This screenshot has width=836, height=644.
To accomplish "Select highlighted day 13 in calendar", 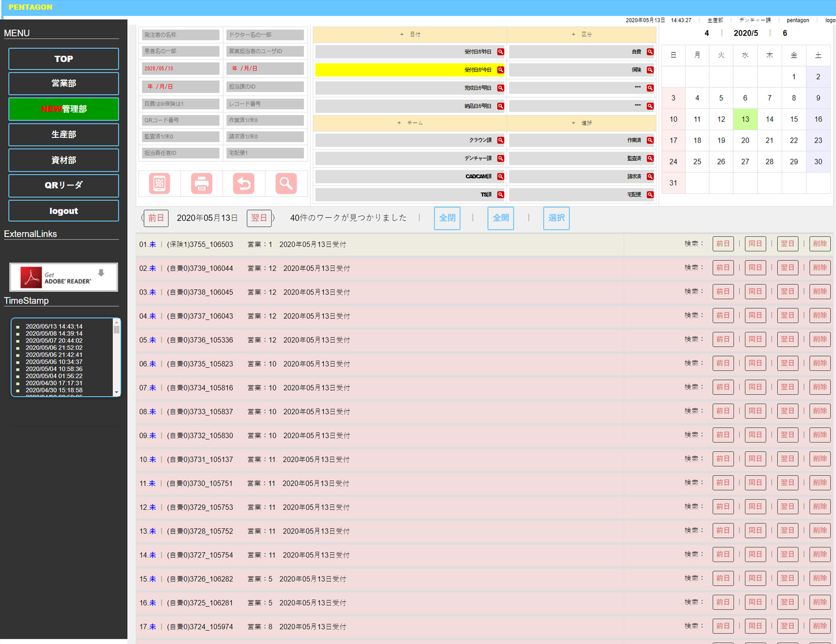I will tap(745, 119).
